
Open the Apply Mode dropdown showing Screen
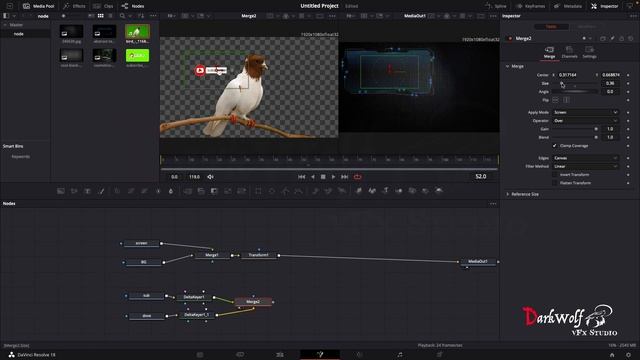coord(586,112)
